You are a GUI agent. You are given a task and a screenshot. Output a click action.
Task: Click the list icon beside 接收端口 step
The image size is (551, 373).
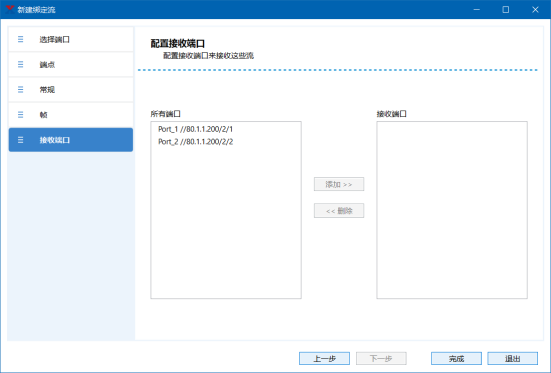point(20,140)
